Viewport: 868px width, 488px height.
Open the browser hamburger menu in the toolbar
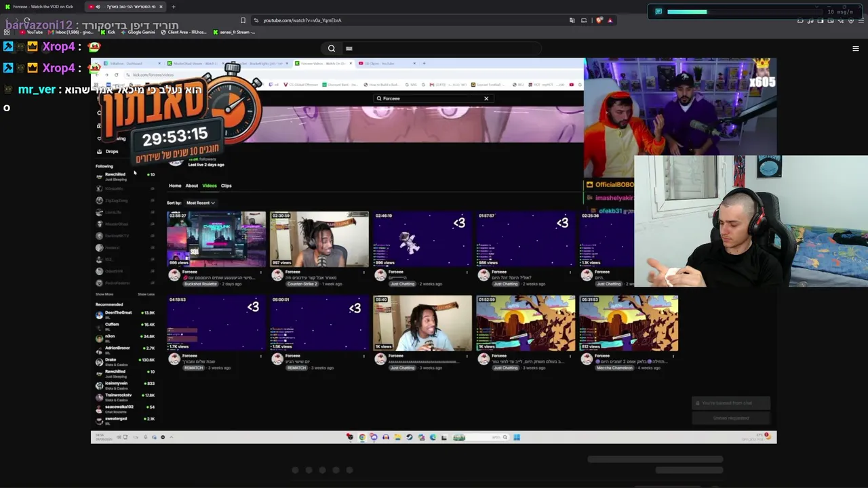[860, 20]
